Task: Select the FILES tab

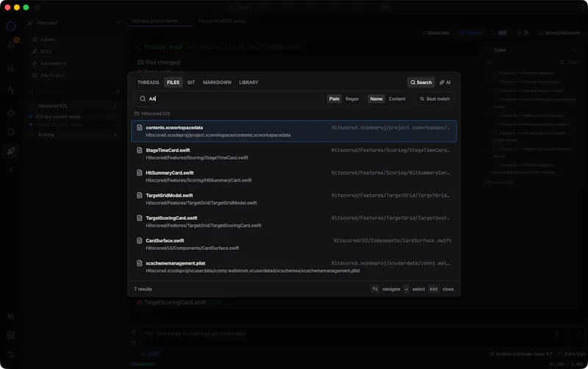Action: coord(173,82)
